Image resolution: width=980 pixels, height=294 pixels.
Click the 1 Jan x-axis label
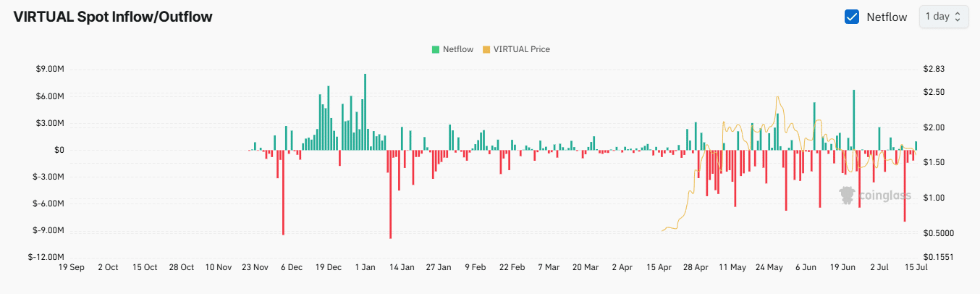[x=365, y=267]
